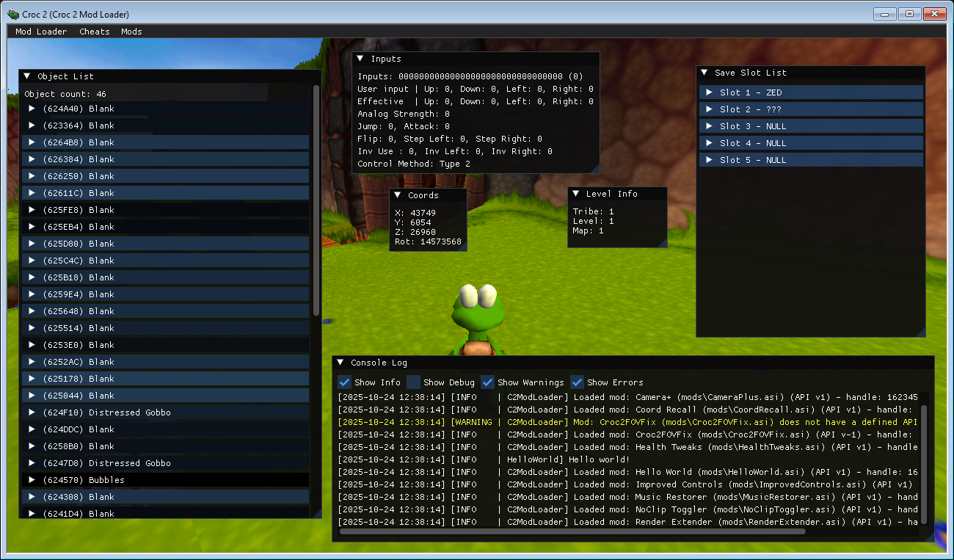Collapse the Console Log panel triangle
Screen dimensions: 954x560
pyautogui.click(x=341, y=362)
